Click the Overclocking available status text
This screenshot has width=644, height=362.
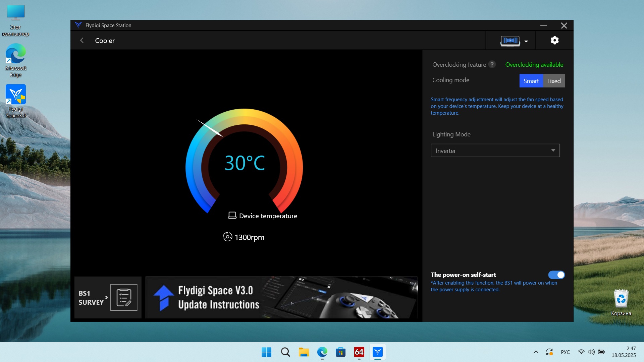point(534,64)
